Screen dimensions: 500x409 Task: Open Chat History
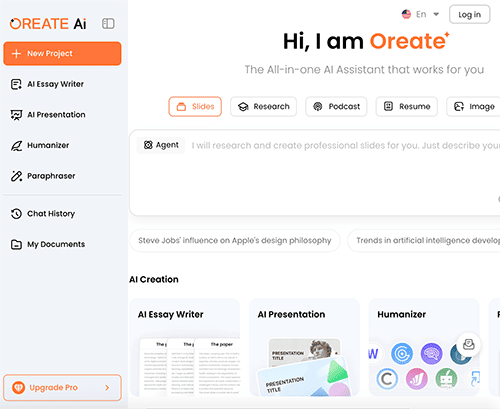[x=62, y=214]
